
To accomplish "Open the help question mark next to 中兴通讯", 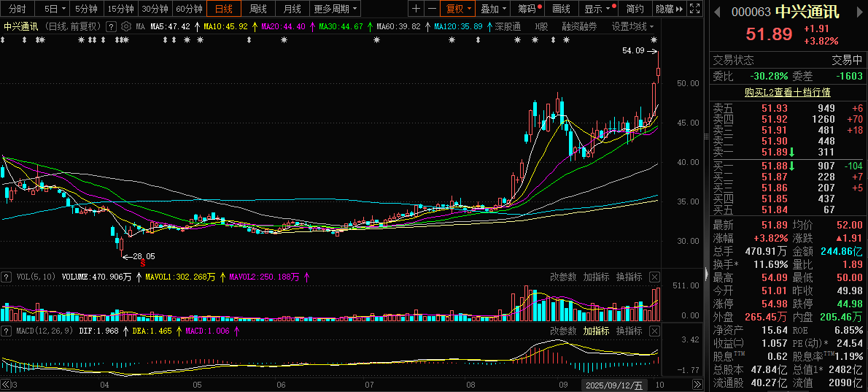I will tap(112, 26).
